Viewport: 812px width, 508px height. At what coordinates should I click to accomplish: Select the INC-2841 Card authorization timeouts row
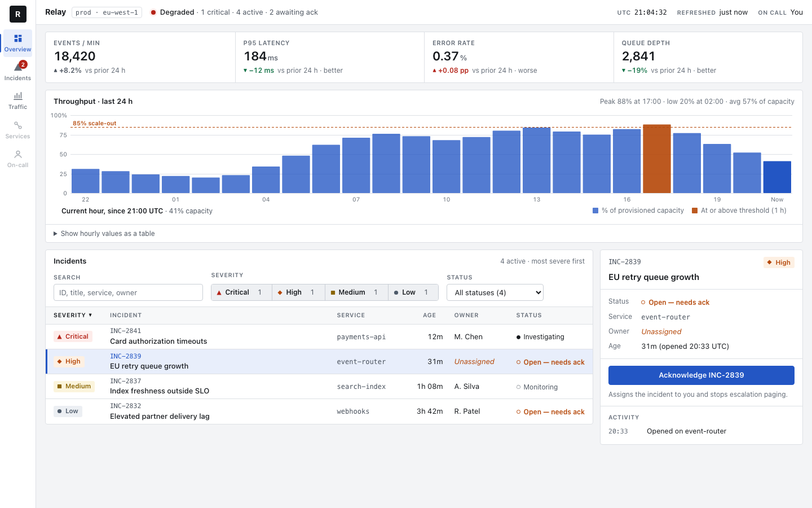pyautogui.click(x=319, y=336)
